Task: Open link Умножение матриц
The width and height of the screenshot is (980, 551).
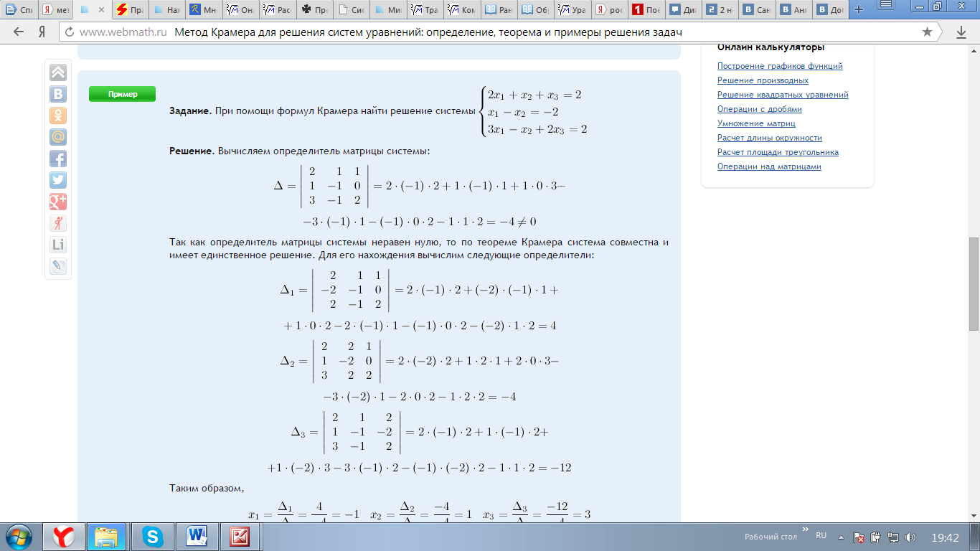Action: pos(756,123)
